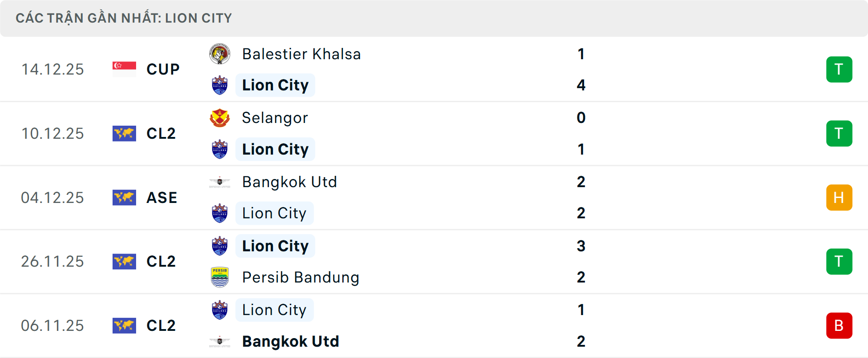Click the competition flag for 10.12.25 match
The width and height of the screenshot is (868, 358).
click(x=124, y=133)
